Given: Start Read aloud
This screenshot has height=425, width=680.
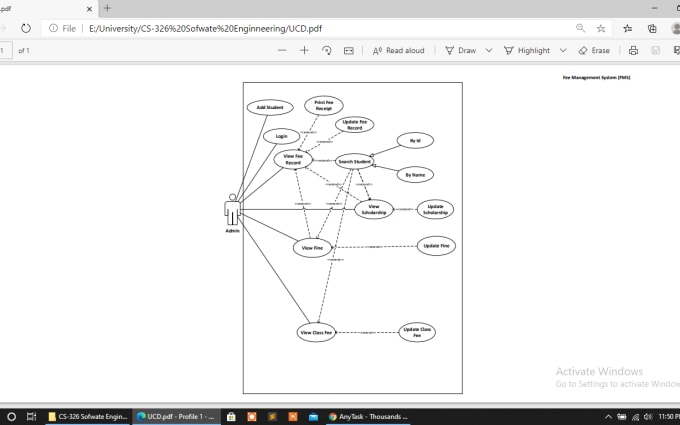Looking at the screenshot, I should tap(398, 51).
